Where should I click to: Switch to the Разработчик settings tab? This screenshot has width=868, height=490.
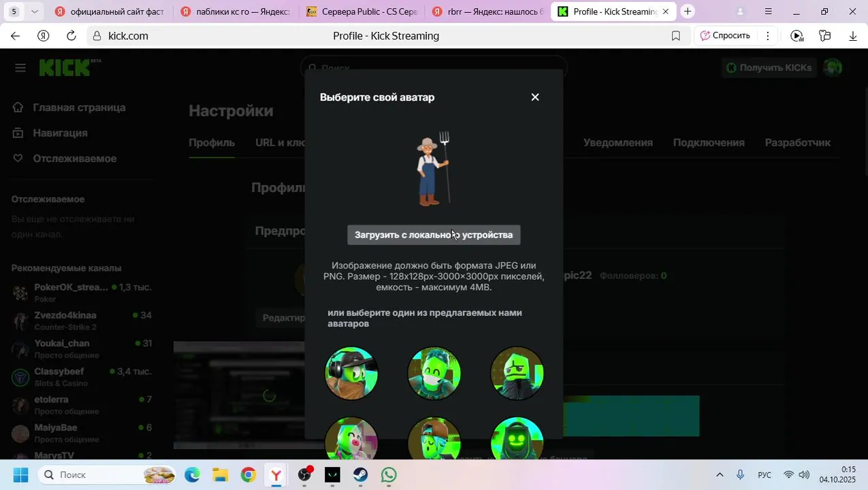[x=798, y=142]
